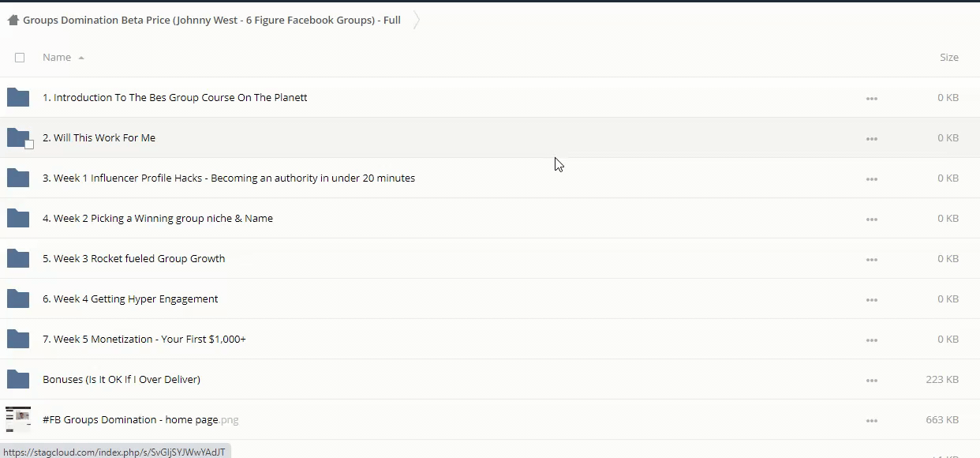Open the more-actions menu for Bonuses folder
The height and width of the screenshot is (458, 980).
(871, 380)
